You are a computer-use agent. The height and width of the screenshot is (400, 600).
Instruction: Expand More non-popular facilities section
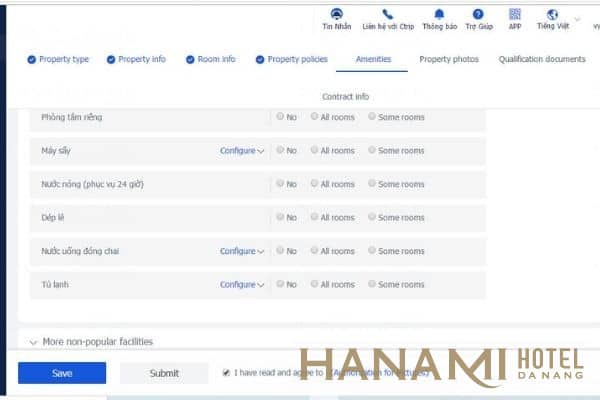[91, 341]
